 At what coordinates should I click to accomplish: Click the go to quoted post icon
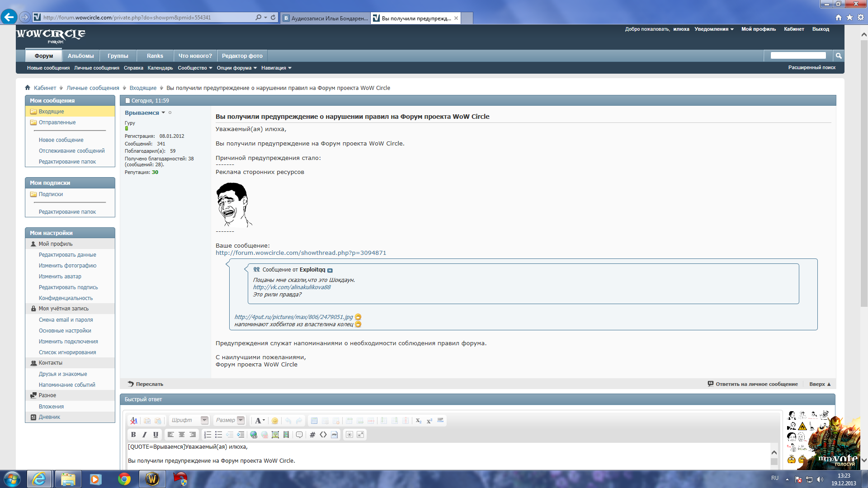[330, 270]
